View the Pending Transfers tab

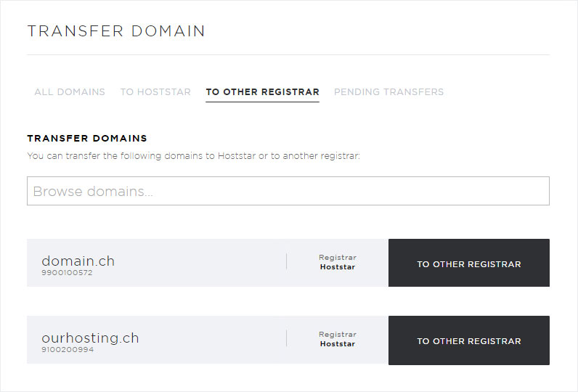389,91
